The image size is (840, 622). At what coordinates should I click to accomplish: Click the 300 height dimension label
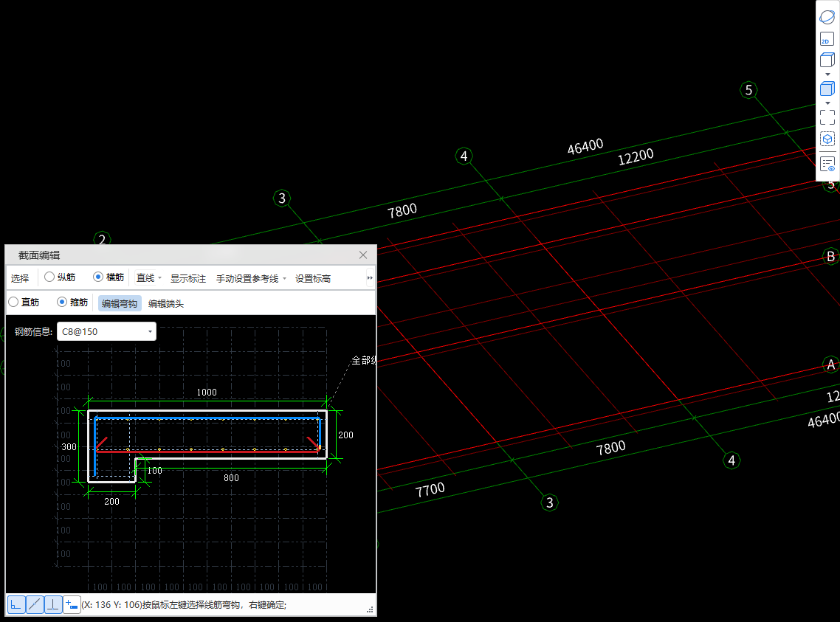[x=69, y=446]
